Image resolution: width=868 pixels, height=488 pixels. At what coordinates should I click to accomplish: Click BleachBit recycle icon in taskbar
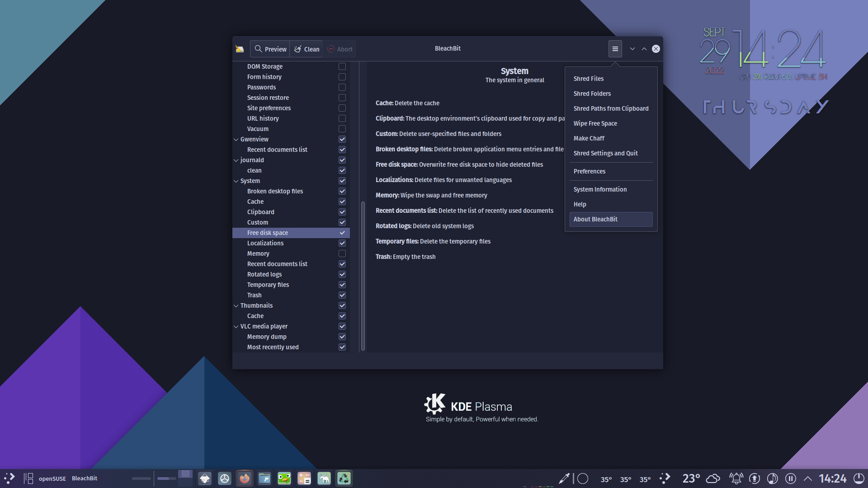pyautogui.click(x=344, y=478)
